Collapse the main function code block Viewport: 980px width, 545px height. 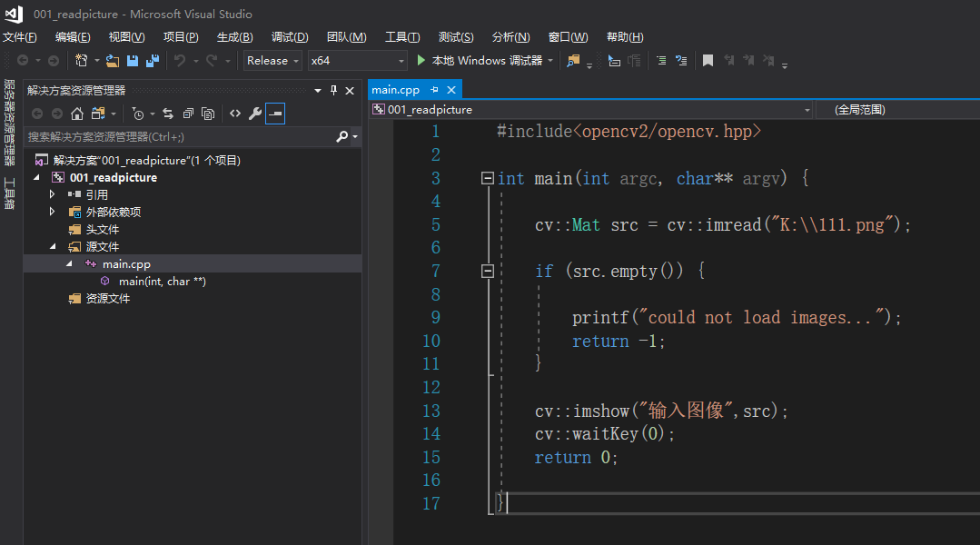click(x=488, y=178)
